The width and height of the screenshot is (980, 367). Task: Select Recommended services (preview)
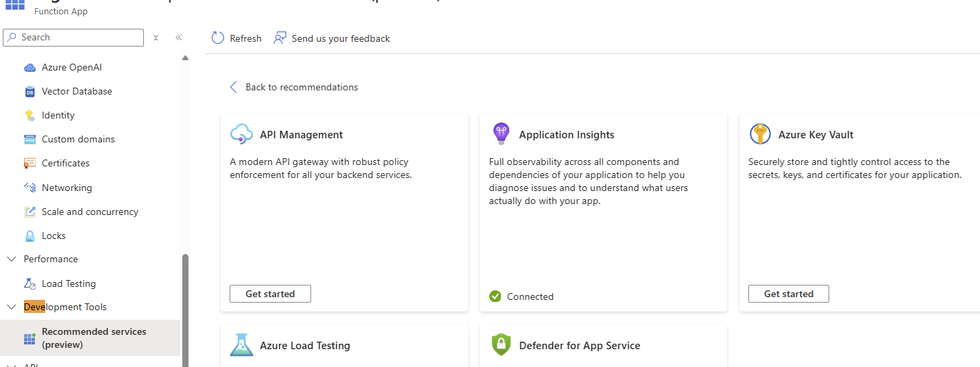click(x=90, y=338)
